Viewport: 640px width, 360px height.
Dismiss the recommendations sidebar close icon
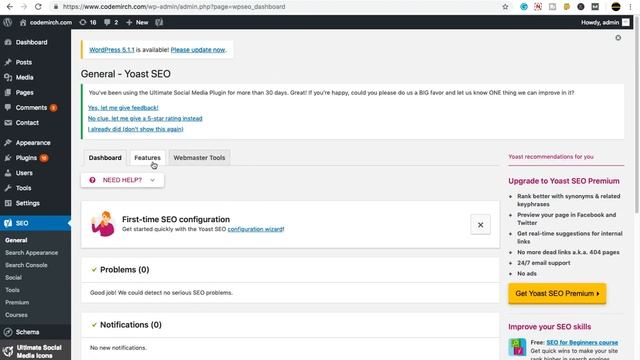618,38
